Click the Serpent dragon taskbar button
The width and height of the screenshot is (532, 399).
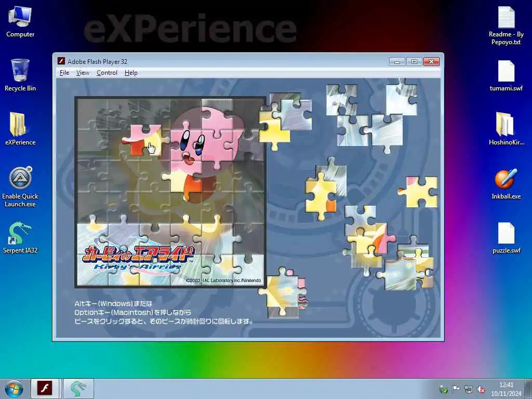(x=78, y=389)
